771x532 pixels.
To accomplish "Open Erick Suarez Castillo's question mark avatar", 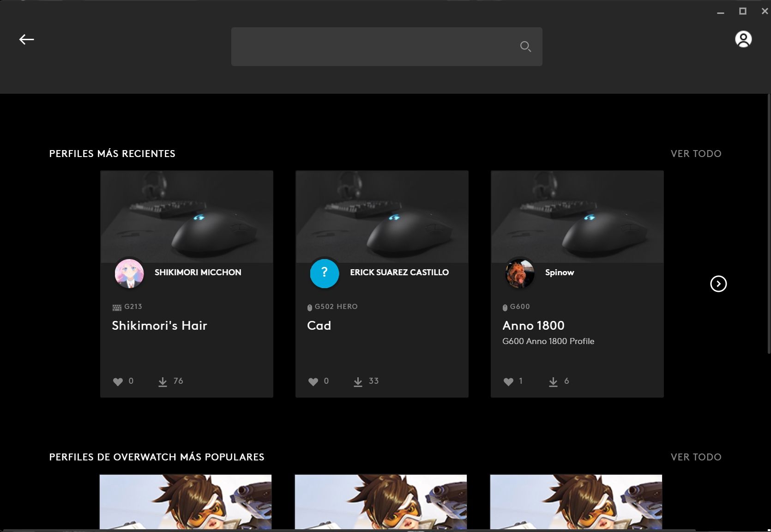I will [325, 273].
